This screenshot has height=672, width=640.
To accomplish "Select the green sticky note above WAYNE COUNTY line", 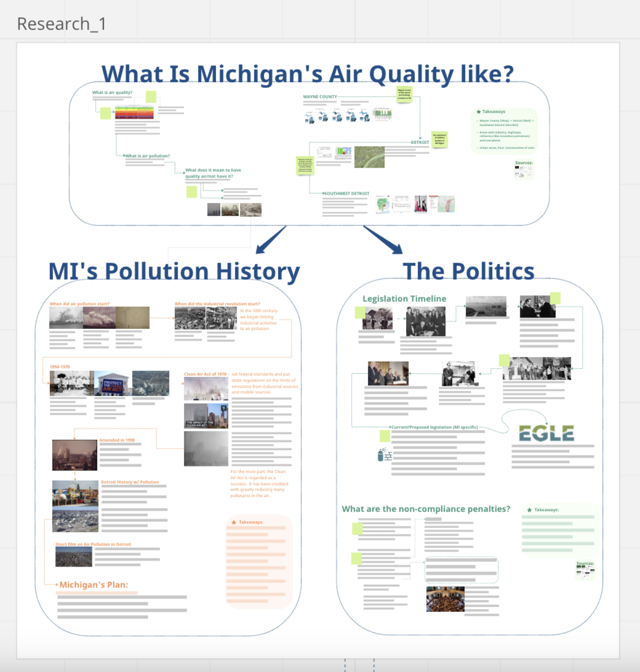I will pyautogui.click(x=404, y=94).
